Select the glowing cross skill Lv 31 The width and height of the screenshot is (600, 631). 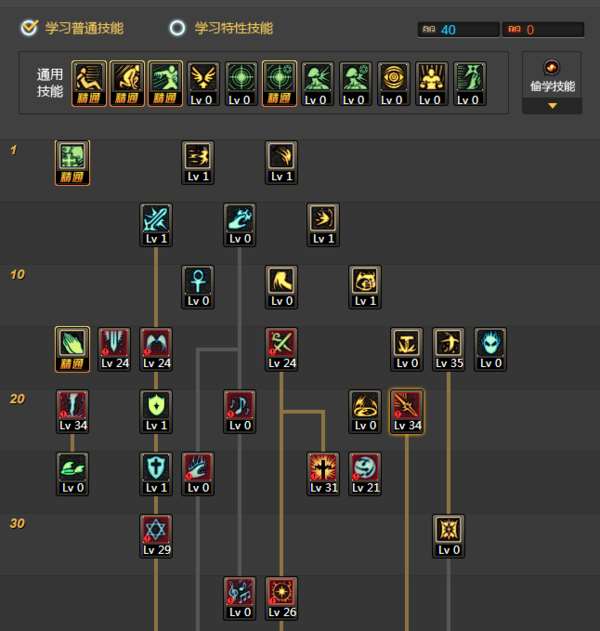point(323,474)
